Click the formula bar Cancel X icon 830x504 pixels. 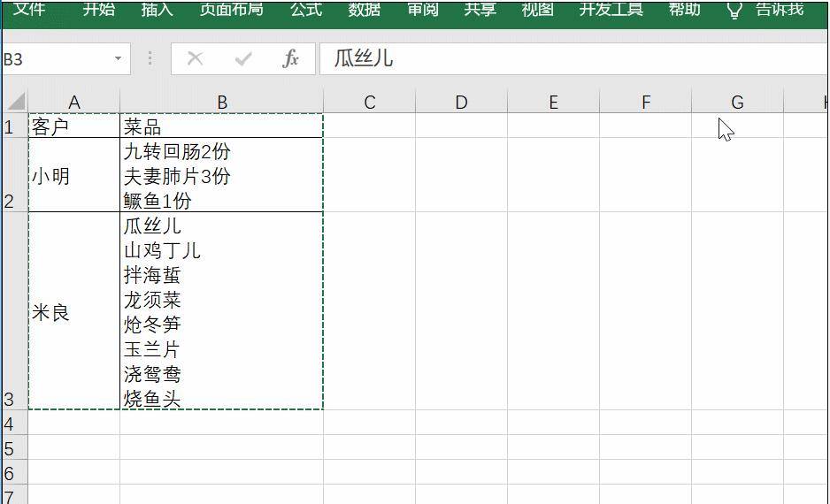[x=196, y=58]
